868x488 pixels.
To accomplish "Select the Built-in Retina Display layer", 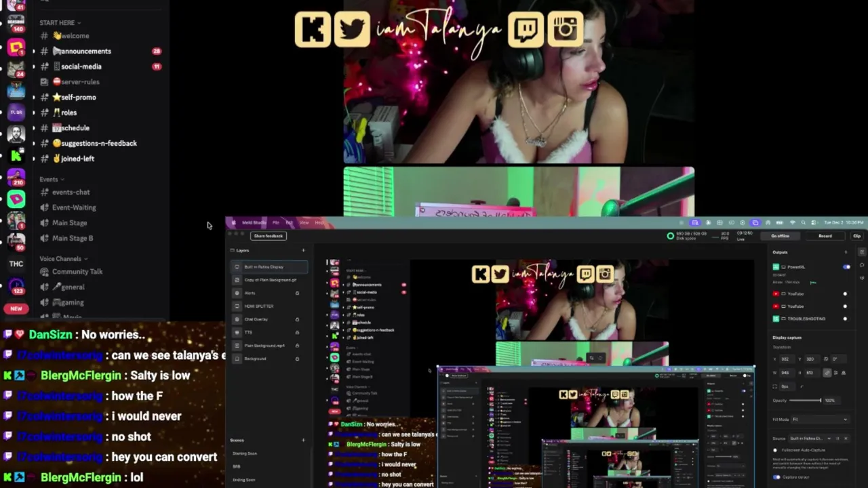I will 269,266.
